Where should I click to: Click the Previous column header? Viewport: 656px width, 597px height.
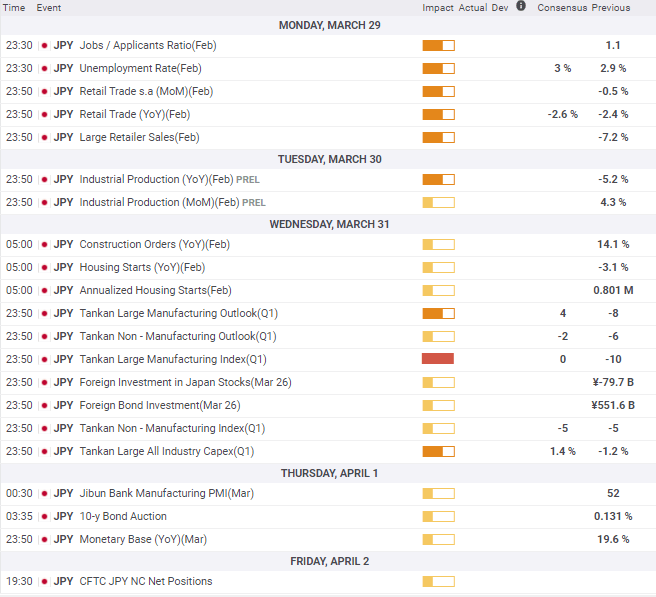coord(611,8)
